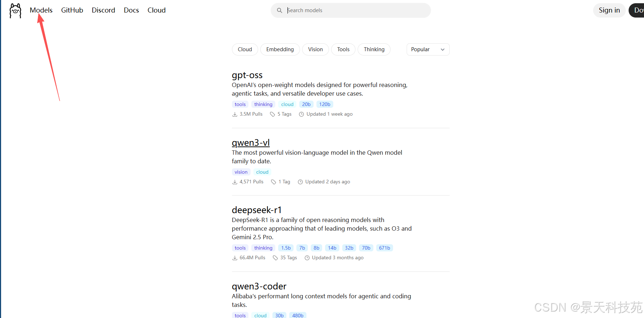Click the thinking tag under deepseek-r1
Viewport: 644px width, 318px height.
[263, 248]
